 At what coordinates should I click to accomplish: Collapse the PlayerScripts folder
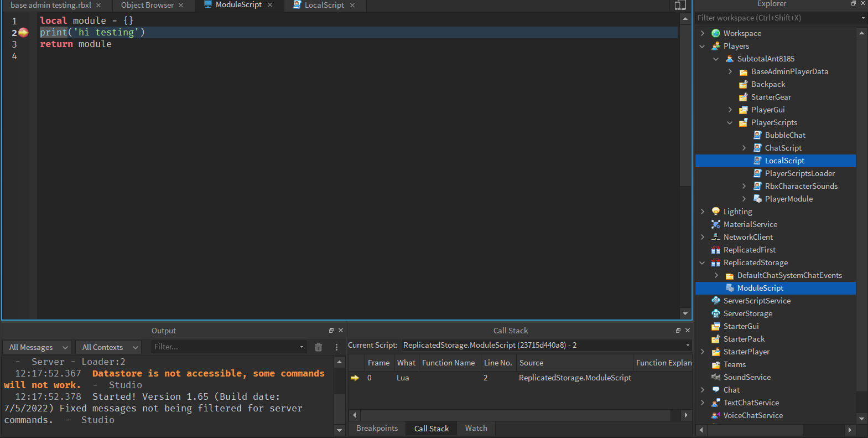[x=730, y=122]
